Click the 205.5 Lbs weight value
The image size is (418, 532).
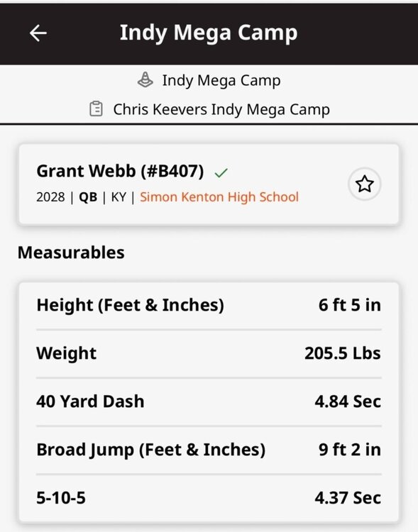343,353
